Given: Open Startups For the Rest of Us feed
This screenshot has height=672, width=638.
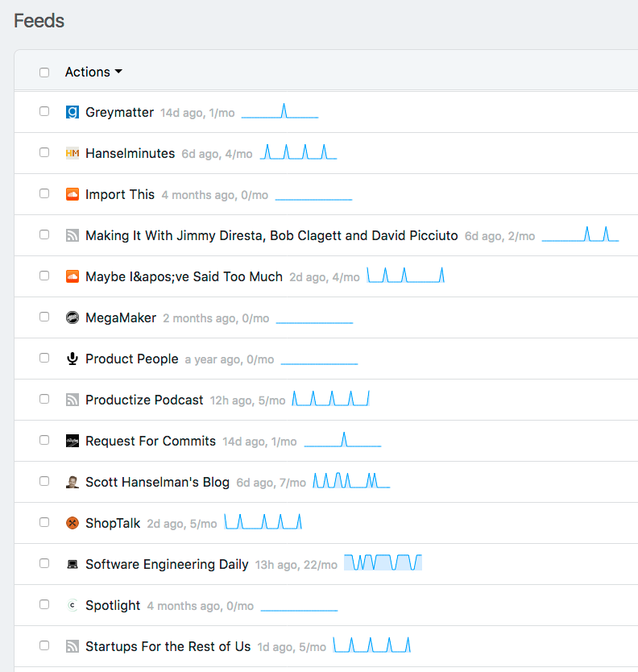Looking at the screenshot, I should coord(168,646).
